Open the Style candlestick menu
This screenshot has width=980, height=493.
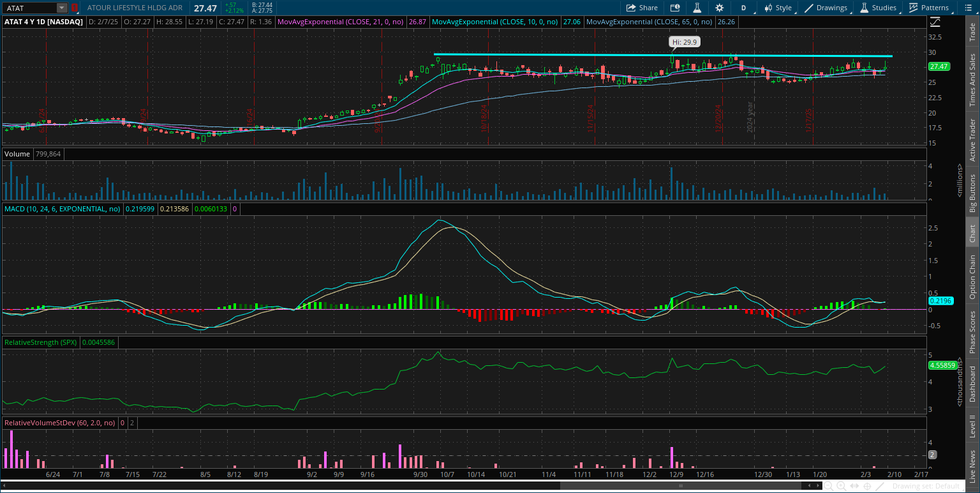pos(778,8)
